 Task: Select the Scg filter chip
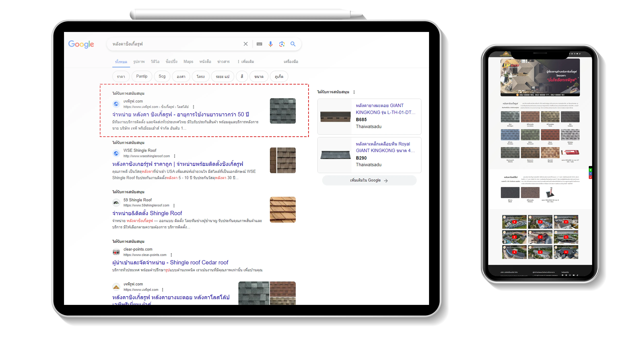(162, 76)
